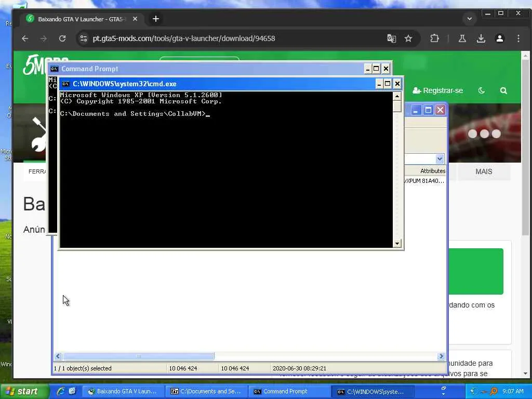Click the cmd.exe scrollbar down arrow
Viewport: 532px width, 399px height.
point(397,243)
